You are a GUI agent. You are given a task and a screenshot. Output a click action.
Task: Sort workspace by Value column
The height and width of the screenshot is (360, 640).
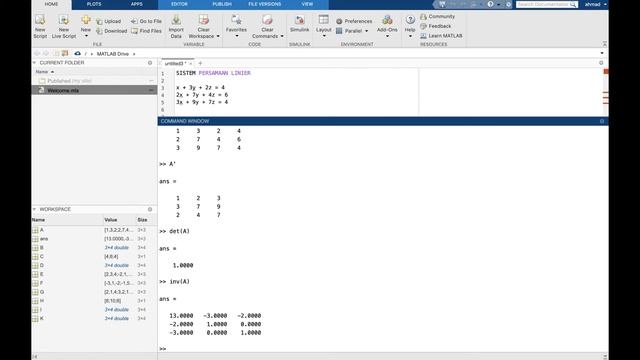(111, 220)
